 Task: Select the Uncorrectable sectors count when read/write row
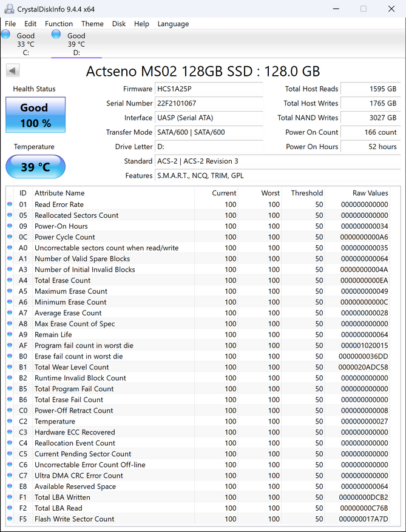click(198, 247)
